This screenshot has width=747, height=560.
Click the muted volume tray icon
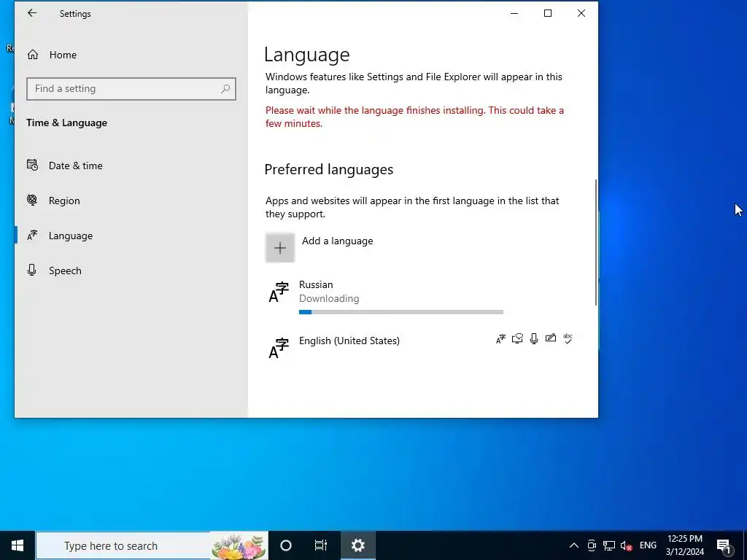point(626,545)
